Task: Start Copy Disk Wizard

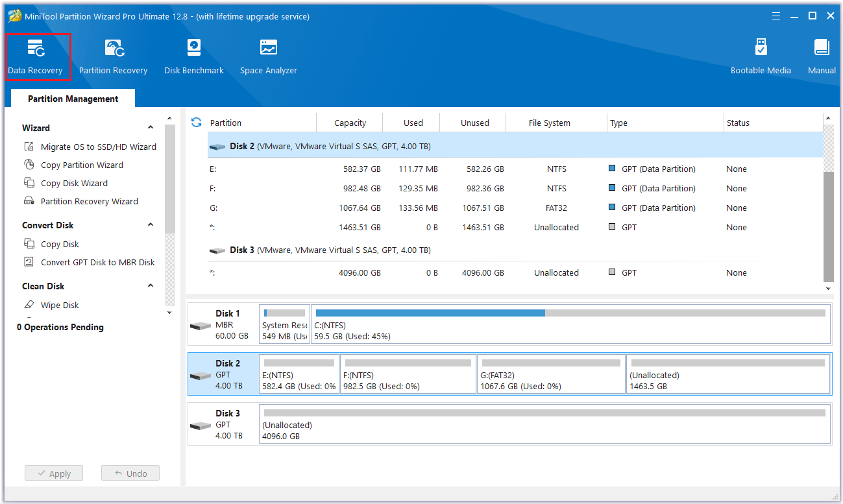Action: pyautogui.click(x=66, y=183)
